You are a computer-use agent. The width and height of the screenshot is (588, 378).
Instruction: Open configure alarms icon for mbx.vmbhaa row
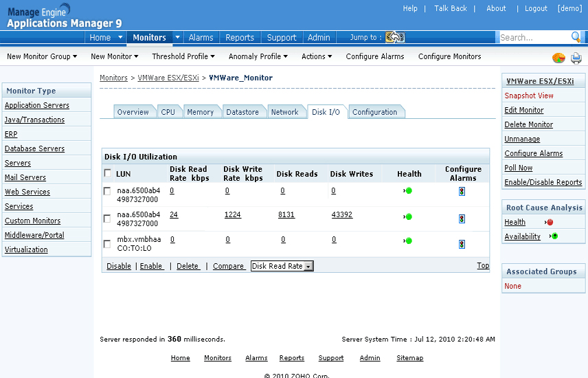tap(462, 245)
